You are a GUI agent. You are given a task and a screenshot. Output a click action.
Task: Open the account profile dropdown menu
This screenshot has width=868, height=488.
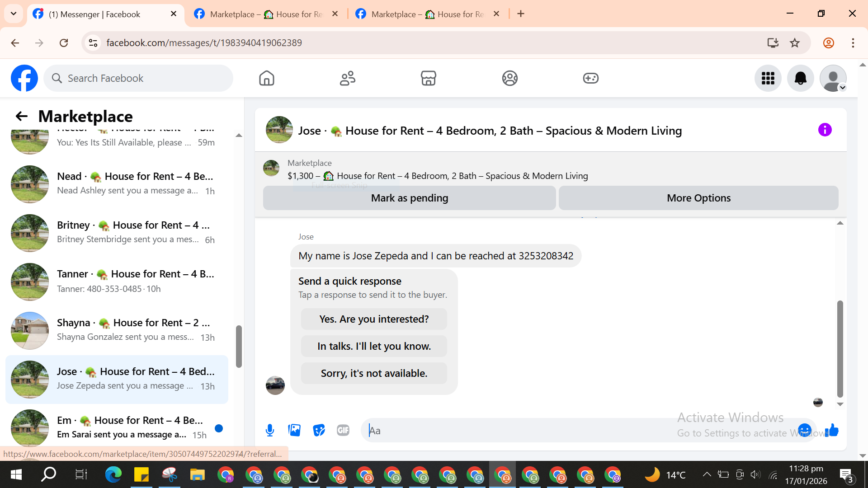point(833,78)
